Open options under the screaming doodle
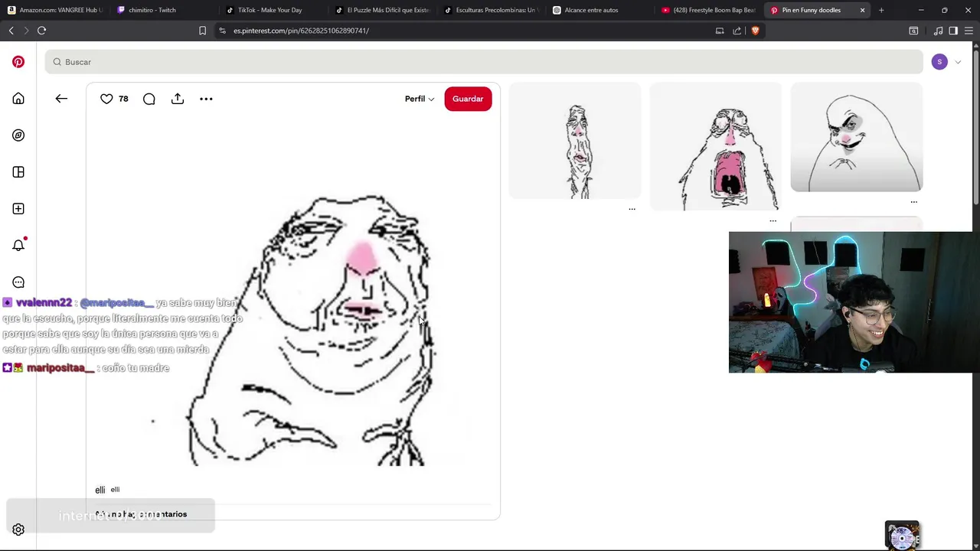Image resolution: width=980 pixels, height=551 pixels. (x=773, y=221)
